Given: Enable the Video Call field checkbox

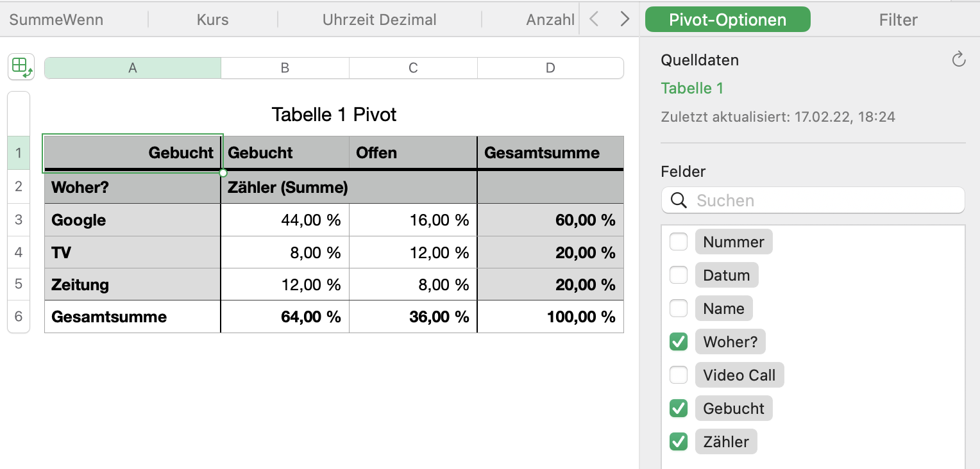Looking at the screenshot, I should [679, 375].
